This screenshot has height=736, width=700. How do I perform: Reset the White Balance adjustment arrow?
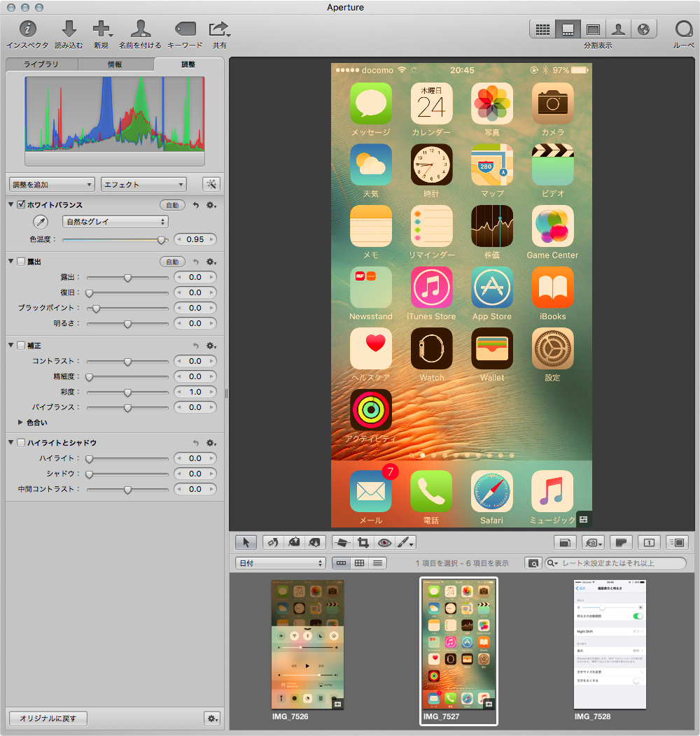click(196, 205)
